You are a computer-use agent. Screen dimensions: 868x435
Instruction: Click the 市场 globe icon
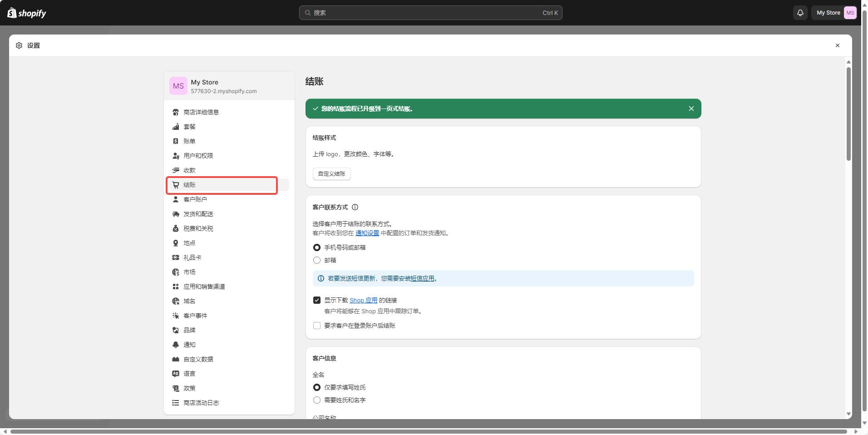pos(176,272)
